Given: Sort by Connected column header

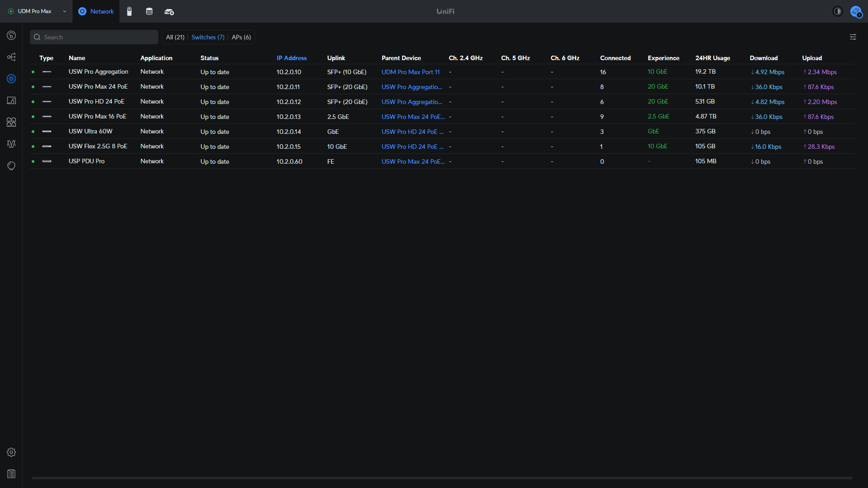Looking at the screenshot, I should (x=615, y=58).
